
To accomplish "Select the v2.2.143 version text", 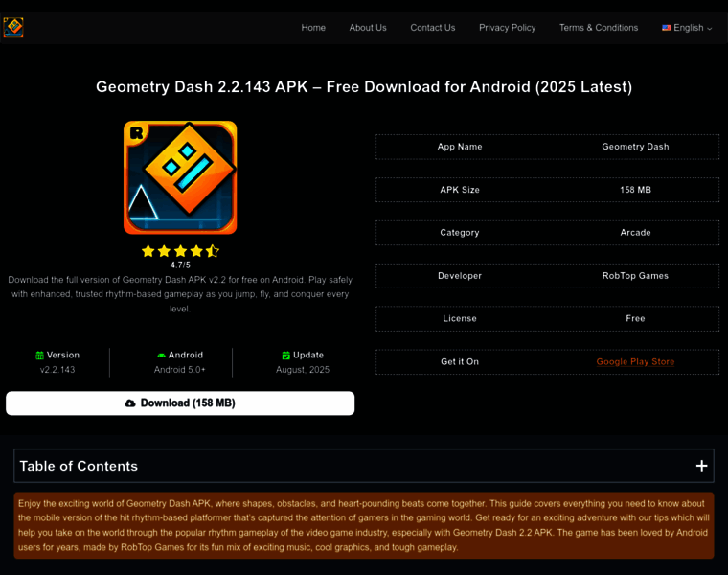I will click(x=57, y=370).
